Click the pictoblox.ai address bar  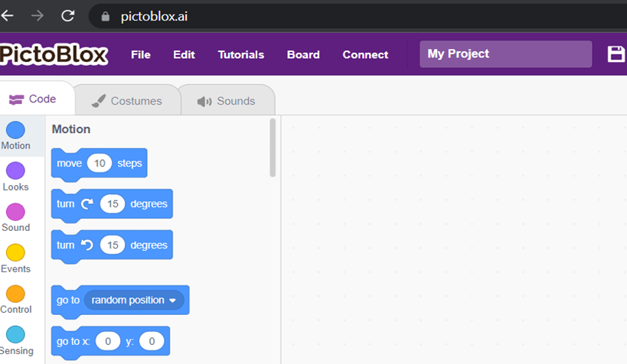(356, 16)
